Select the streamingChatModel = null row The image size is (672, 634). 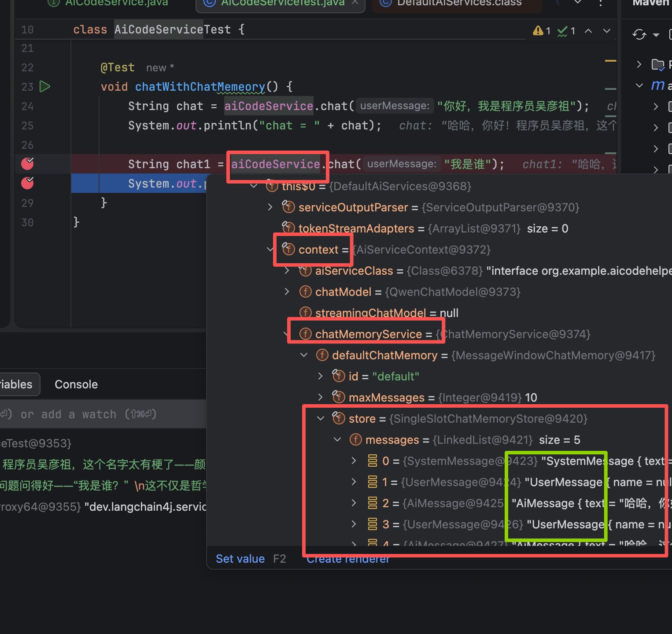(439, 313)
